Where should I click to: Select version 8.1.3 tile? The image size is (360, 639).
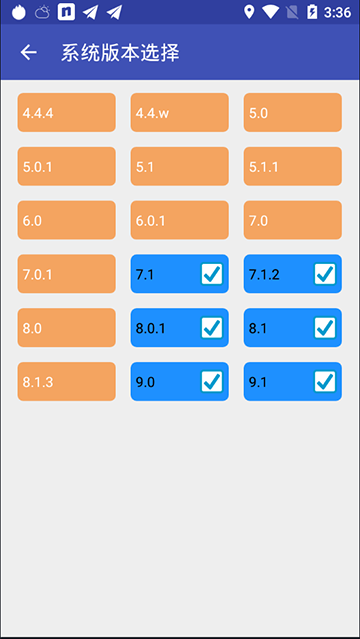(x=66, y=381)
